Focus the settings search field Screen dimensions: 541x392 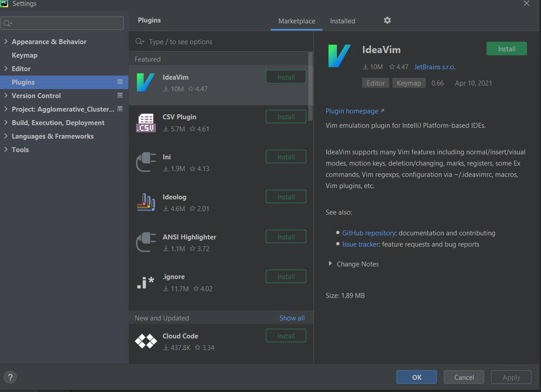[x=62, y=23]
